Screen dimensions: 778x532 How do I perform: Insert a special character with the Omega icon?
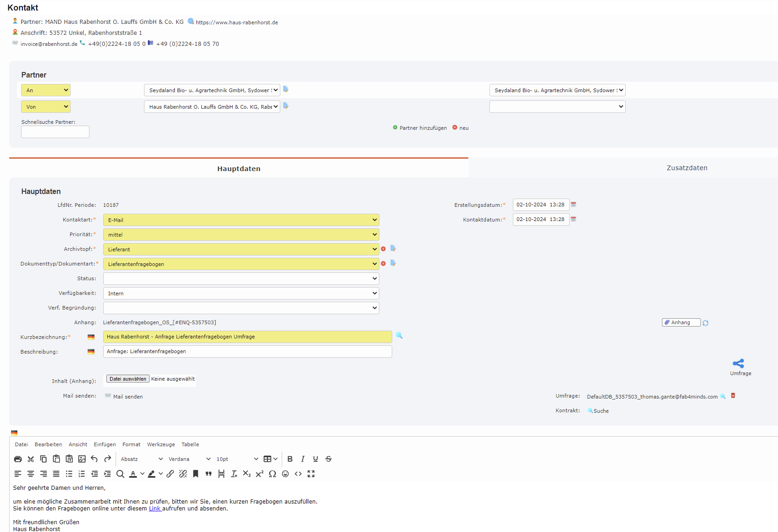tap(272, 474)
